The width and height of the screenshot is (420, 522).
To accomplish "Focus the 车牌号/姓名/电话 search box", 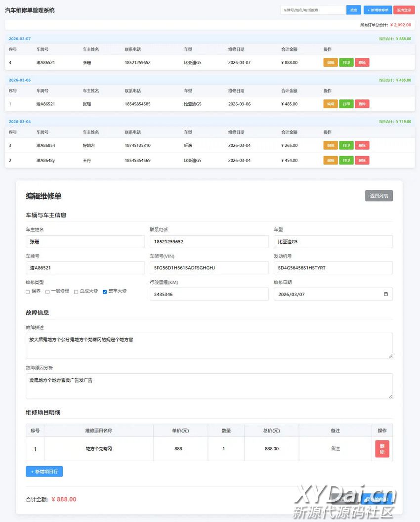I will (312, 10).
